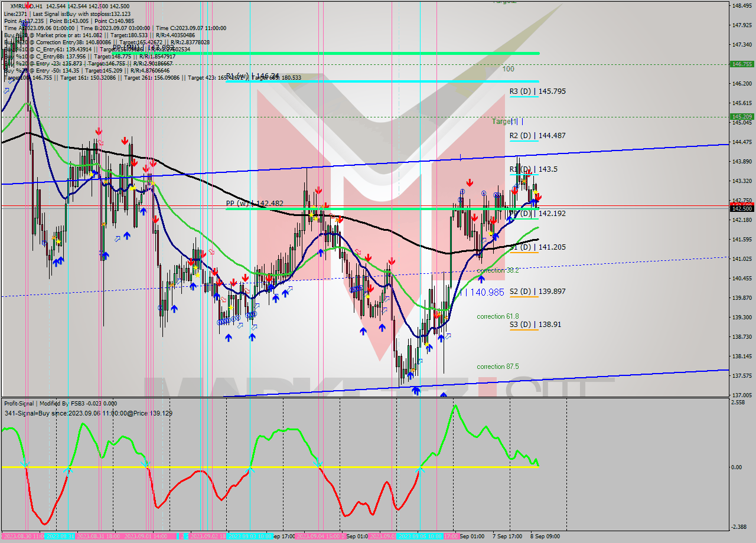Click the correction 61.8 Fibonacci label
This screenshot has height=543, width=756.
497,316
